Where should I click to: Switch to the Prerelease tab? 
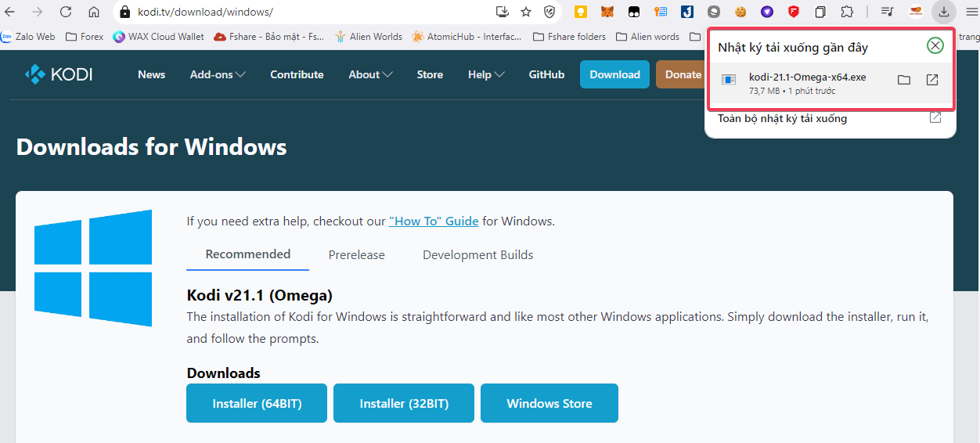tap(357, 255)
